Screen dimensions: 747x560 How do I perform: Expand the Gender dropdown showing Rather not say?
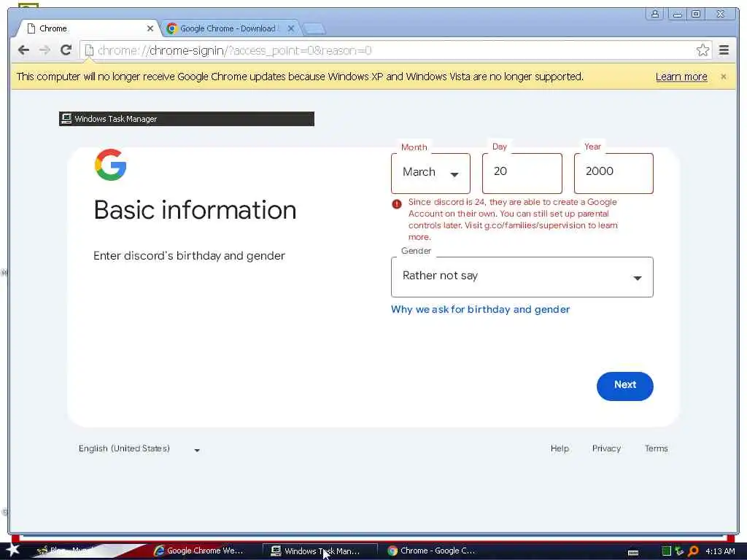point(522,276)
